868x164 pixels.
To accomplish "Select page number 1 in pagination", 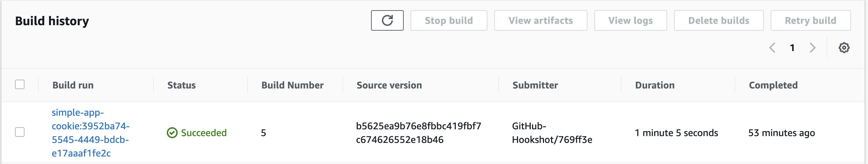I will 792,48.
